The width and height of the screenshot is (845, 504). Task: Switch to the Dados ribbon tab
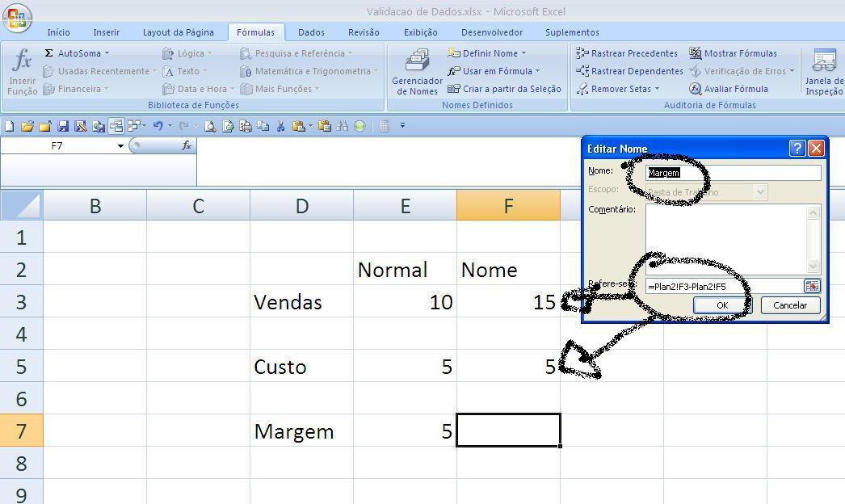[x=311, y=32]
